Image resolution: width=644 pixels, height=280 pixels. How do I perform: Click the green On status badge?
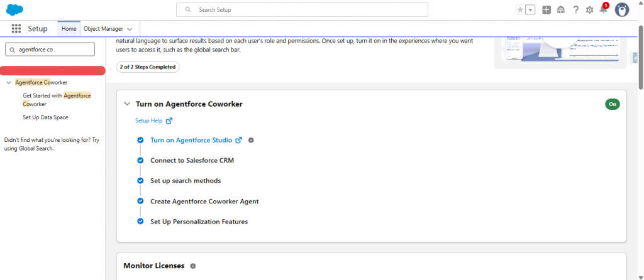613,104
